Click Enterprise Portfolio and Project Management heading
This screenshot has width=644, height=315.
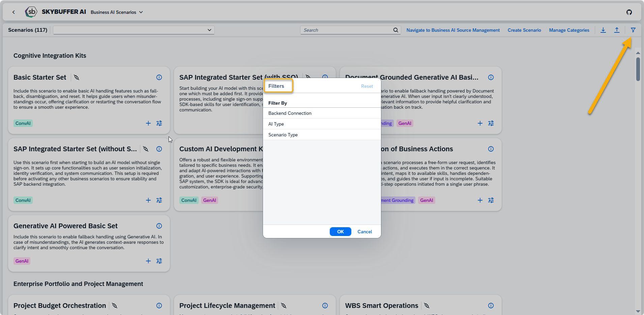78,284
